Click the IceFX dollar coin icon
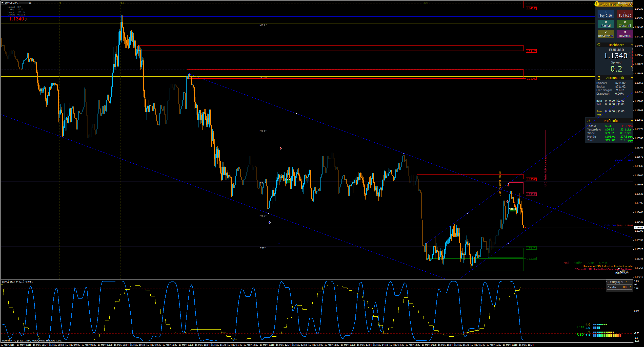Screen dimensions: 644x347 point(597,4)
